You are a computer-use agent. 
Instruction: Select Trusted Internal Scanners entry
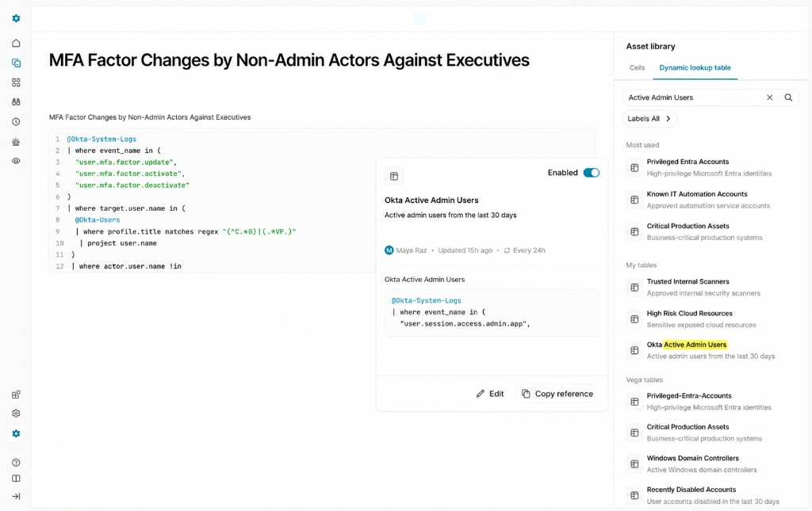(x=710, y=287)
